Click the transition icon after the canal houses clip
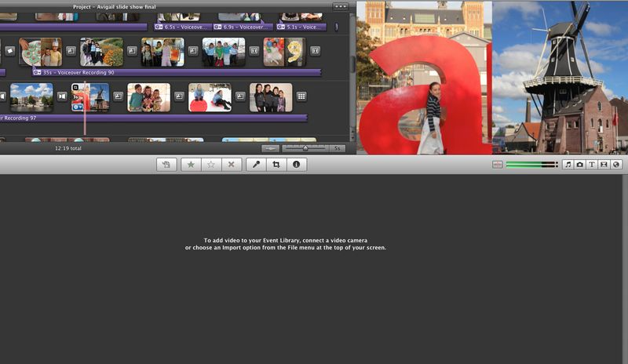 [x=62, y=96]
